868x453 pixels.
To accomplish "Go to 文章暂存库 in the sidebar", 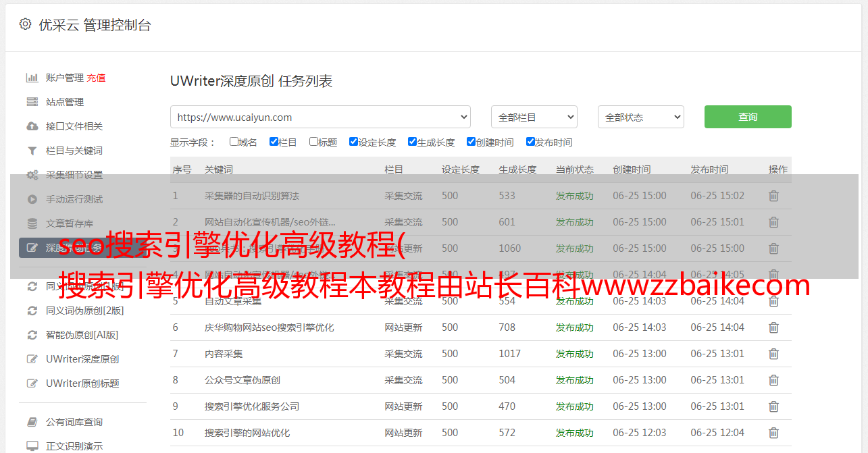I will tap(70, 223).
